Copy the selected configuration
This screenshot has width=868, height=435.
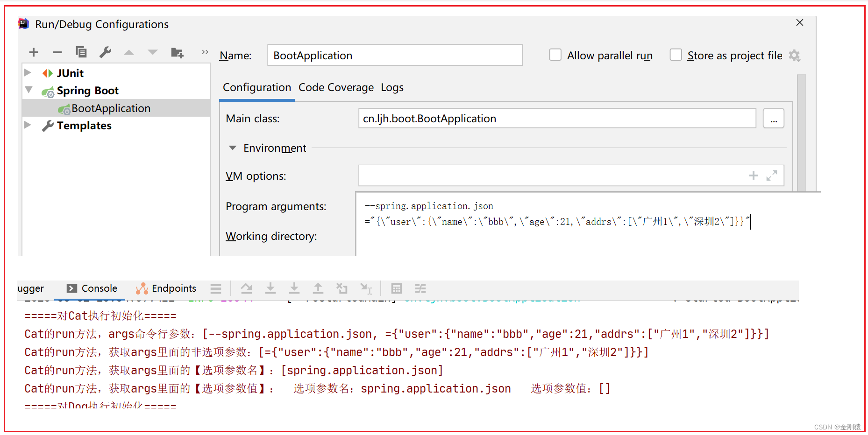81,52
